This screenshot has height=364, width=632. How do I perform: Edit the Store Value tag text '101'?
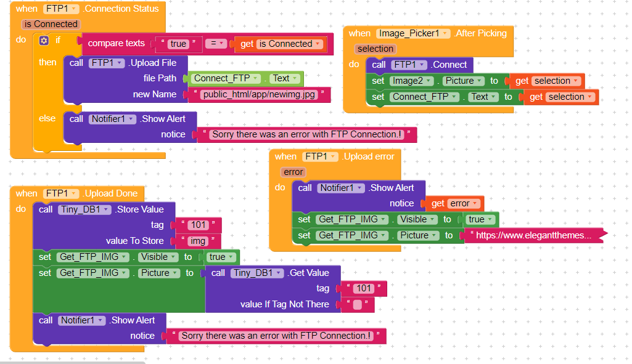click(199, 225)
